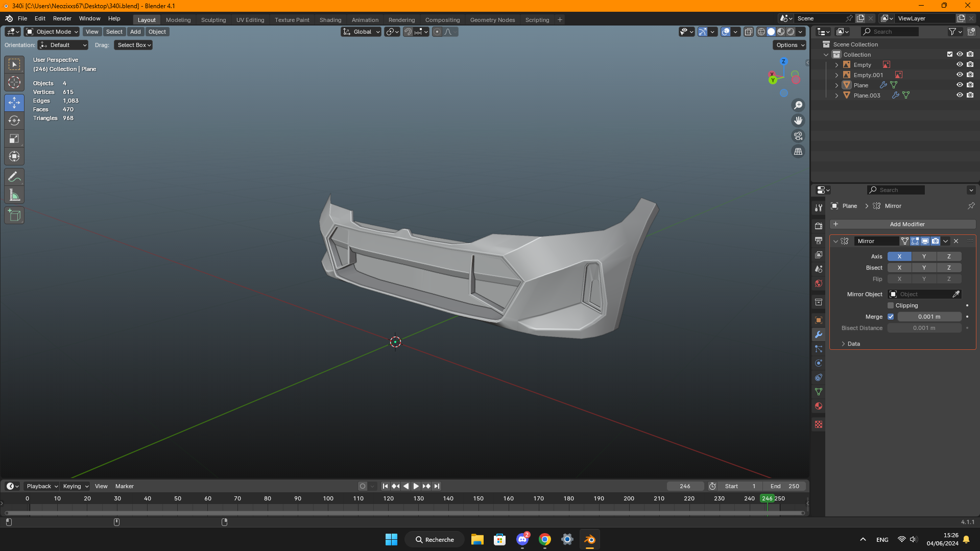This screenshot has height=551, width=980.
Task: Hide Plane.003 using its eye icon
Action: tap(960, 95)
